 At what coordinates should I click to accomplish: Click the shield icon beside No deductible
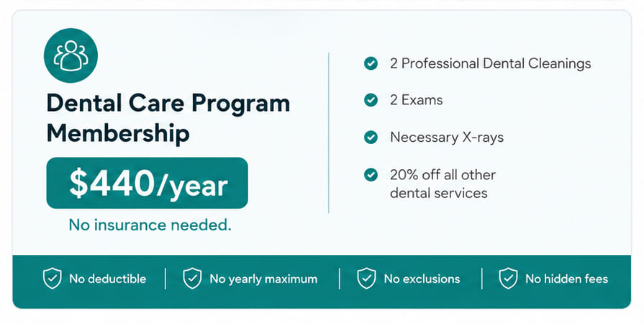click(53, 279)
